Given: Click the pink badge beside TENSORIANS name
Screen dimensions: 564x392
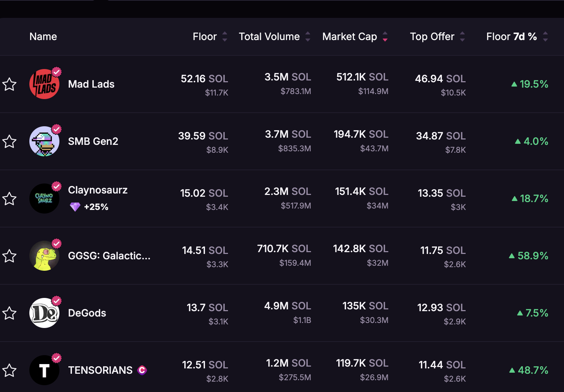Looking at the screenshot, I should [142, 370].
